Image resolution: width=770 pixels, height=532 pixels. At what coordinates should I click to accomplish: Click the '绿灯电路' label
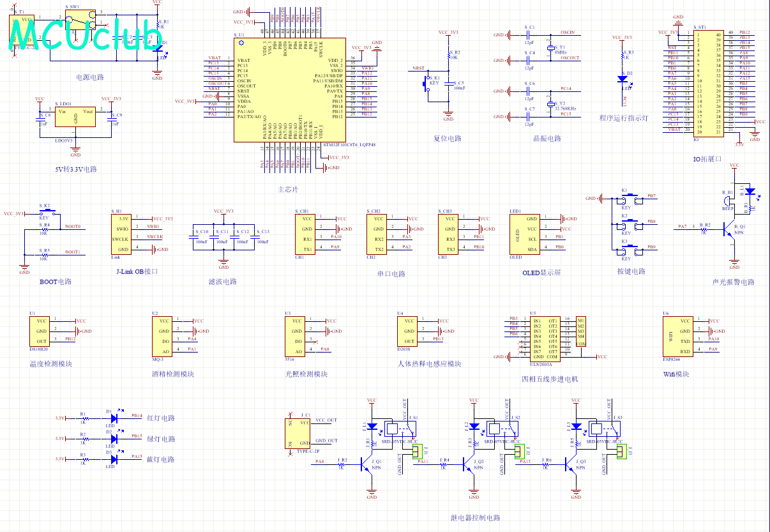point(161,439)
